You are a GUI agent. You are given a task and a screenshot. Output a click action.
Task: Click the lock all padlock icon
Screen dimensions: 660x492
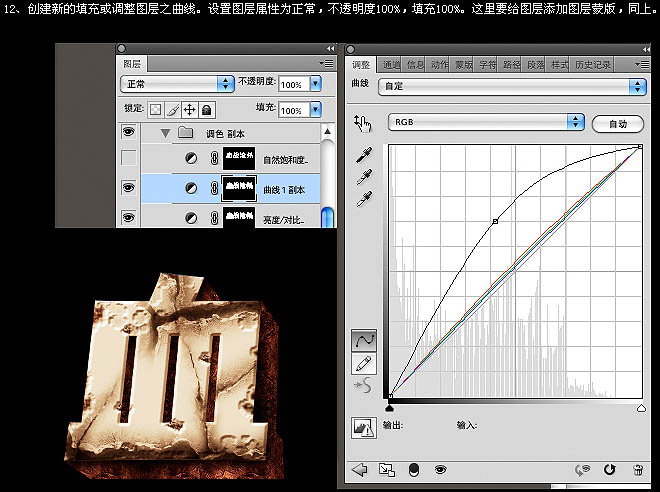(206, 108)
